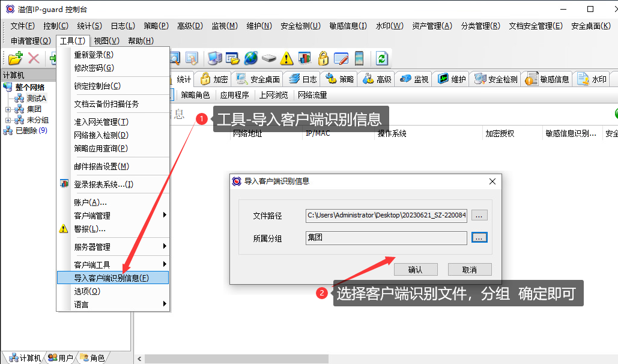Expand the 客户端管理 submenu

click(113, 216)
